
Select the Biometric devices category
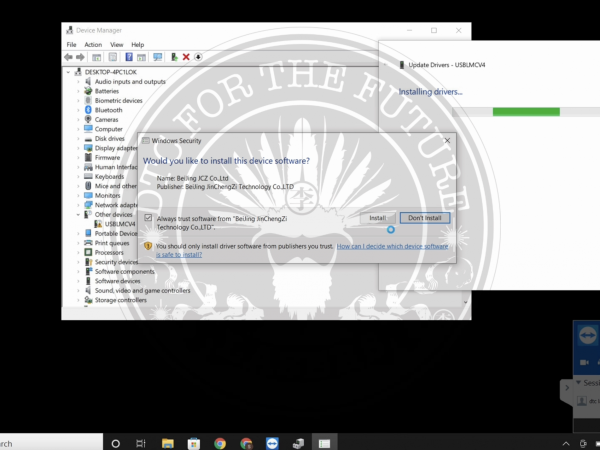coord(119,101)
